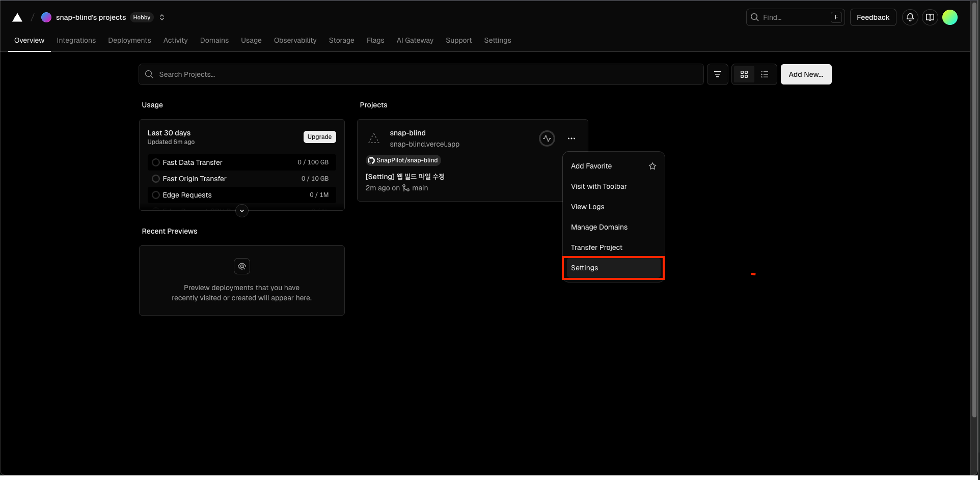
Task: Click the snap-blind project icon
Action: pos(374,138)
